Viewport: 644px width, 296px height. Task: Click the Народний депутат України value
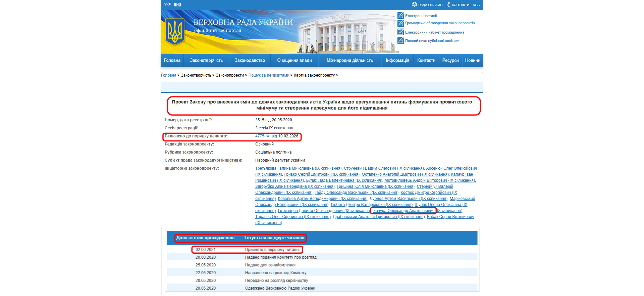(280, 160)
